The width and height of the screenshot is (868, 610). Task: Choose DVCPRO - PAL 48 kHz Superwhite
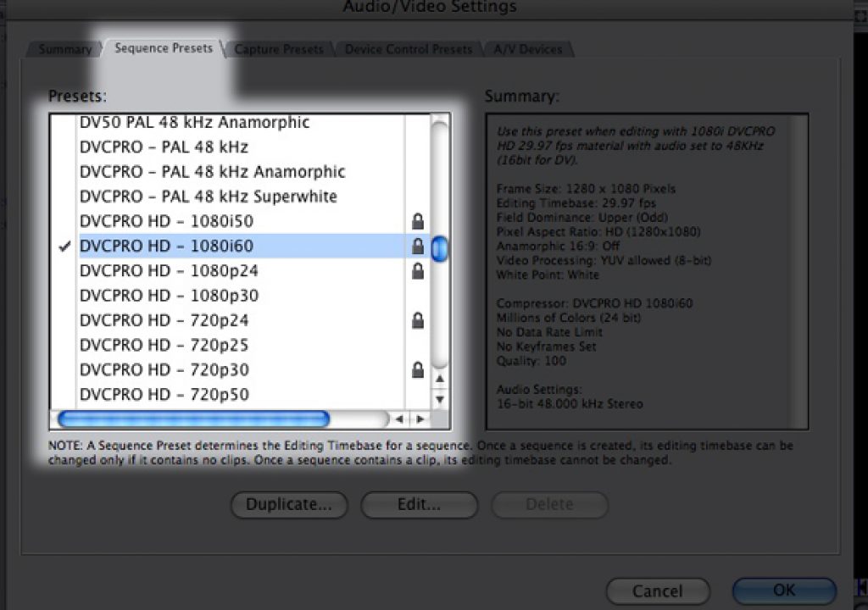[209, 197]
